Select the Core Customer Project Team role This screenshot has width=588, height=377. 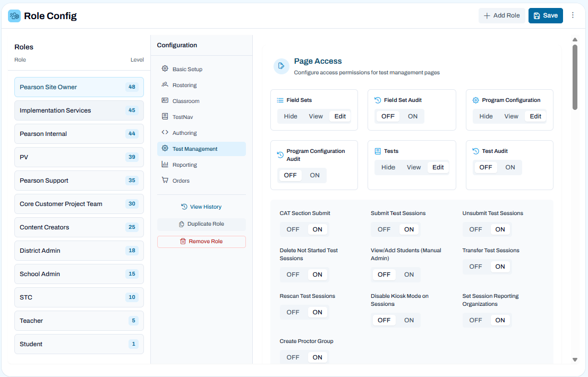click(79, 204)
